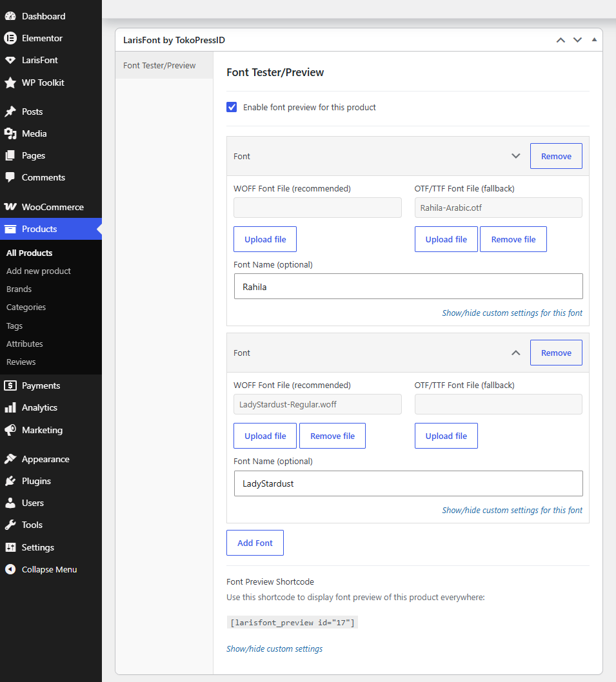Upload OTF/TTF file for LadyStardust font
This screenshot has width=616, height=682.
[x=446, y=436]
